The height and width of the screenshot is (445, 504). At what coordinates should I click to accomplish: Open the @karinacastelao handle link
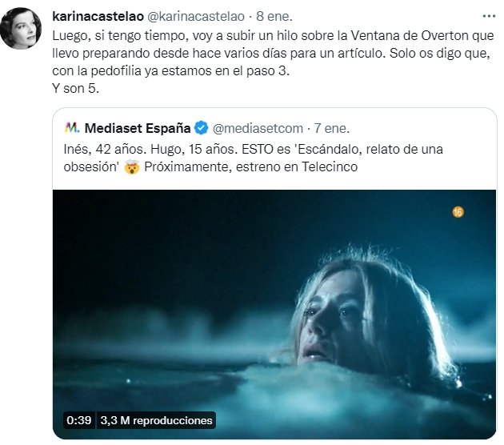click(x=196, y=16)
